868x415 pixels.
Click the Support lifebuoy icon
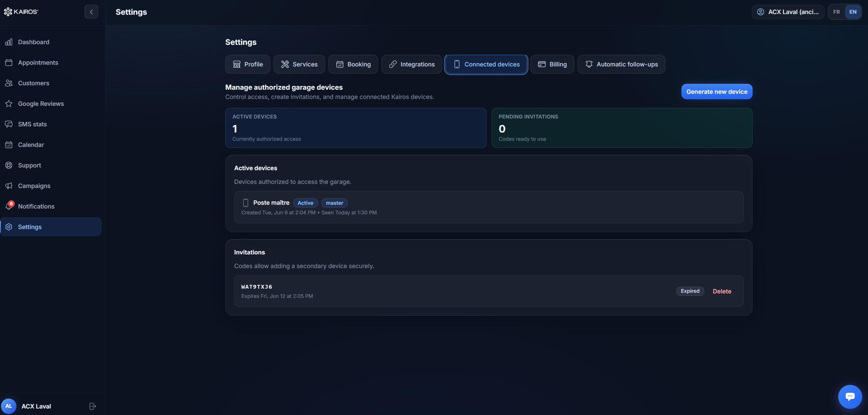coord(9,165)
